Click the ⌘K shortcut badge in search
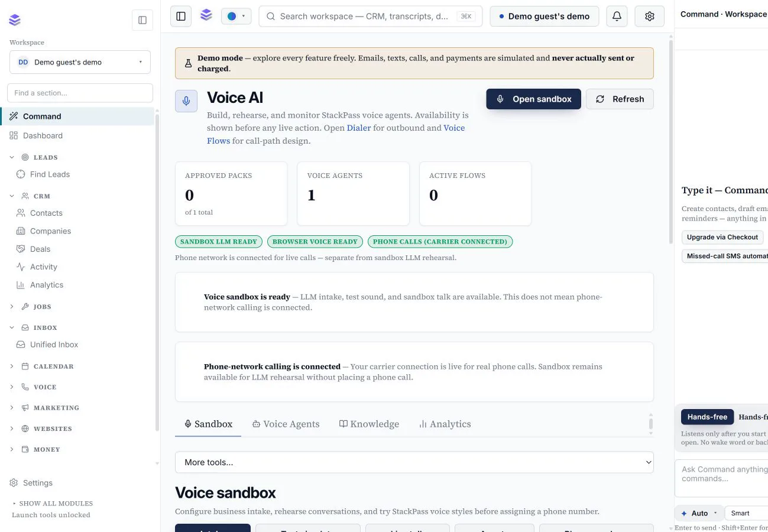Viewport: 768px width, 532px height. (x=466, y=17)
